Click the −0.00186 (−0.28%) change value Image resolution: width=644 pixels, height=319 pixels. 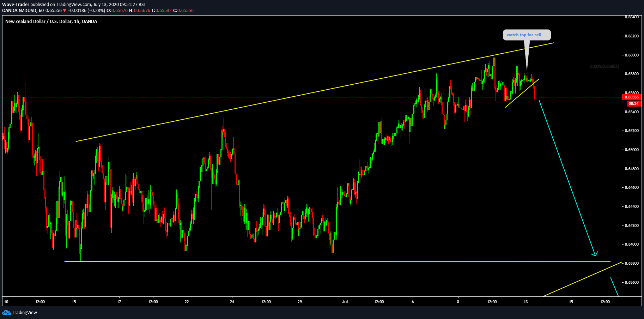pyautogui.click(x=86, y=11)
